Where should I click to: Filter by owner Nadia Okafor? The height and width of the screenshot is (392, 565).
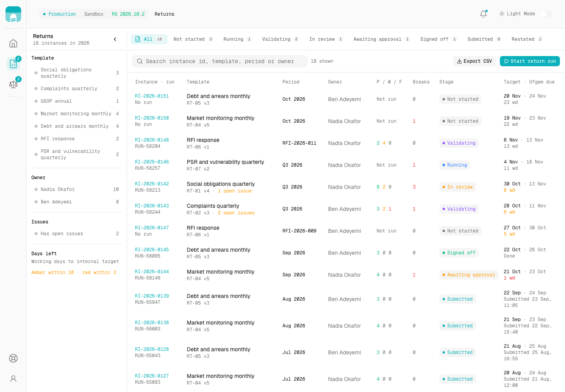[77, 189]
